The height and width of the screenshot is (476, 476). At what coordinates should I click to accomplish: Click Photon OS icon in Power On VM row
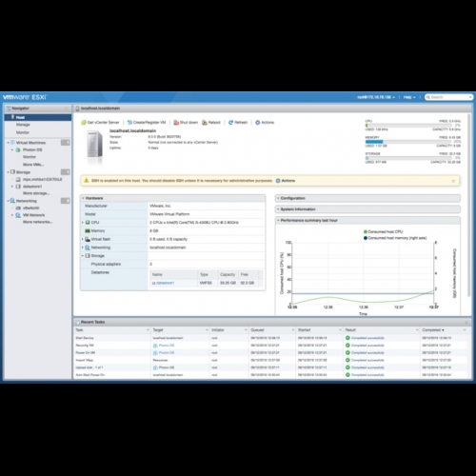(x=155, y=353)
